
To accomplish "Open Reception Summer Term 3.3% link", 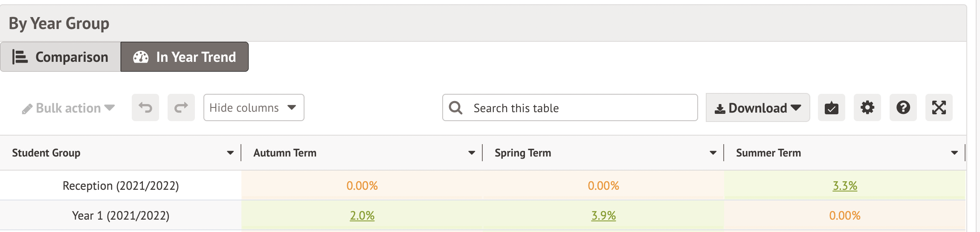I will click(x=845, y=186).
